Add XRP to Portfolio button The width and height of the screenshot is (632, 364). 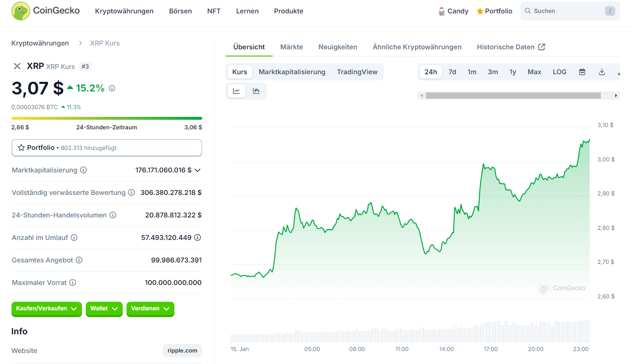point(106,148)
